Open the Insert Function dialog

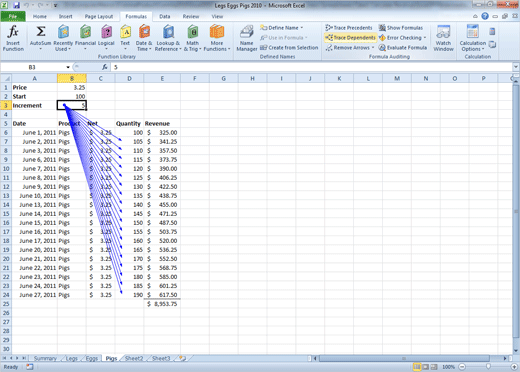[x=13, y=38]
